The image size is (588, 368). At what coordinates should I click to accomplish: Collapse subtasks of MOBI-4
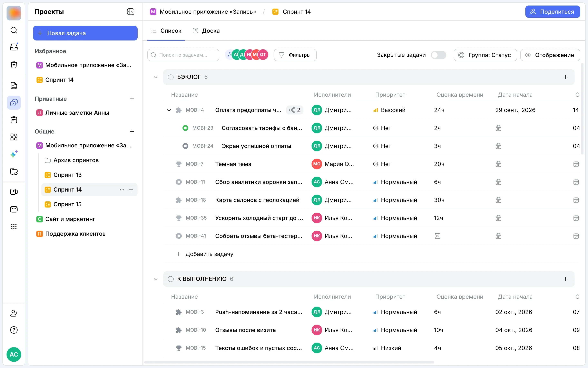(x=169, y=110)
